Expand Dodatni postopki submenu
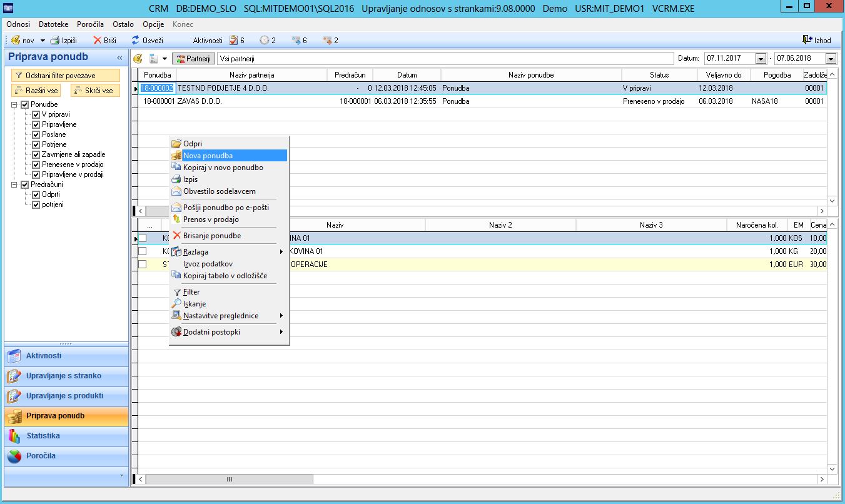 pos(229,332)
